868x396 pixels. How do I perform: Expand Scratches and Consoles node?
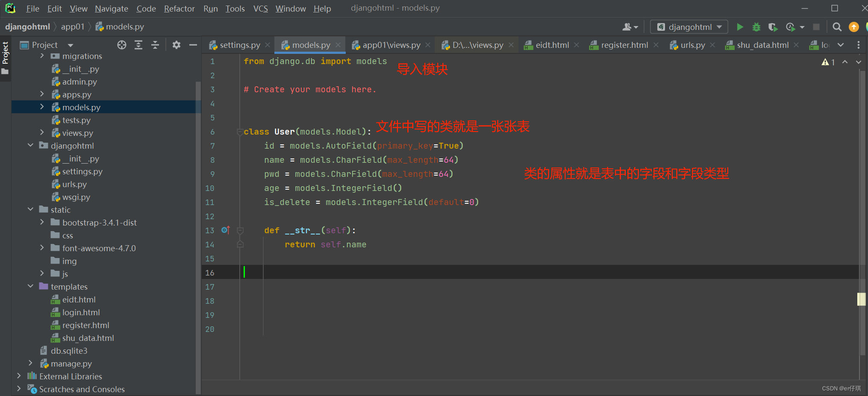pyautogui.click(x=19, y=389)
